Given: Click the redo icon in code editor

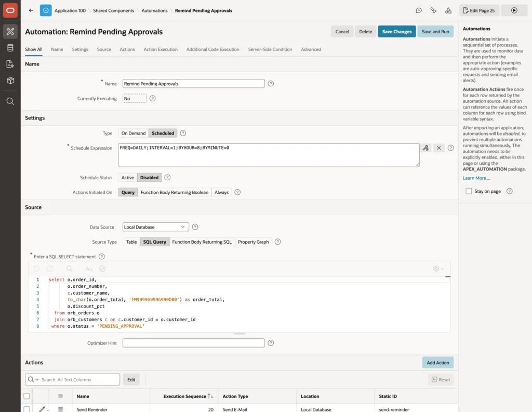Looking at the screenshot, I should 50,269.
